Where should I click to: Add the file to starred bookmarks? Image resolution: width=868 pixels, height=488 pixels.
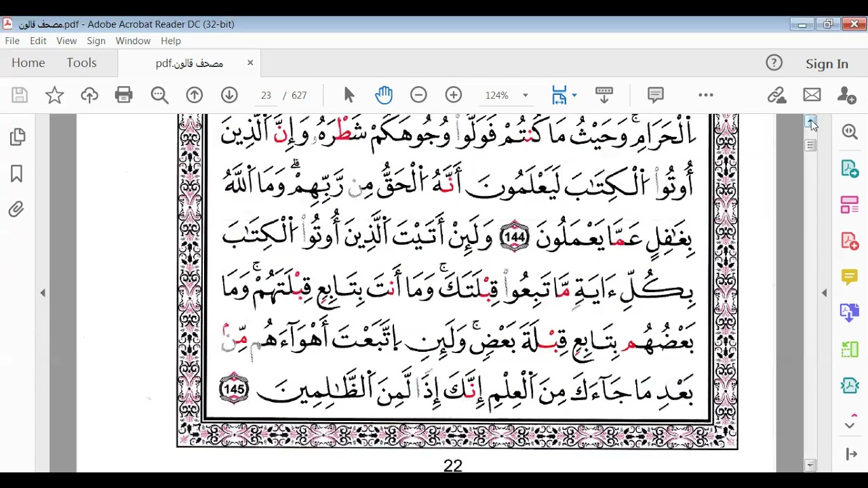tap(54, 95)
